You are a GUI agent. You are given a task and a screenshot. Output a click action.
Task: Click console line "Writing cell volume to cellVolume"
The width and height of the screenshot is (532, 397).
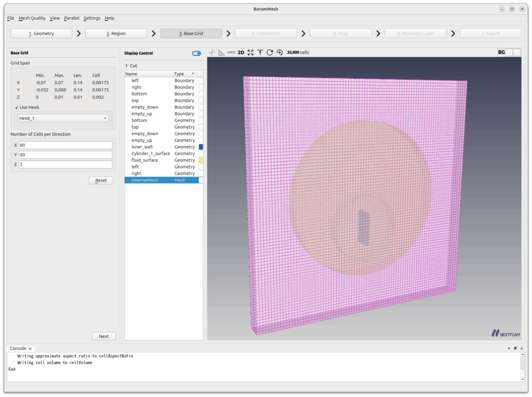[55, 363]
